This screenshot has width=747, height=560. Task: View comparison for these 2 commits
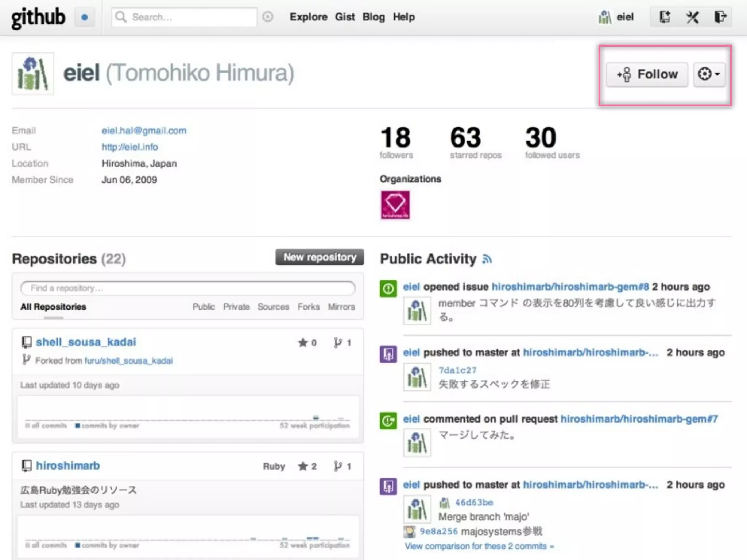pyautogui.click(x=479, y=546)
